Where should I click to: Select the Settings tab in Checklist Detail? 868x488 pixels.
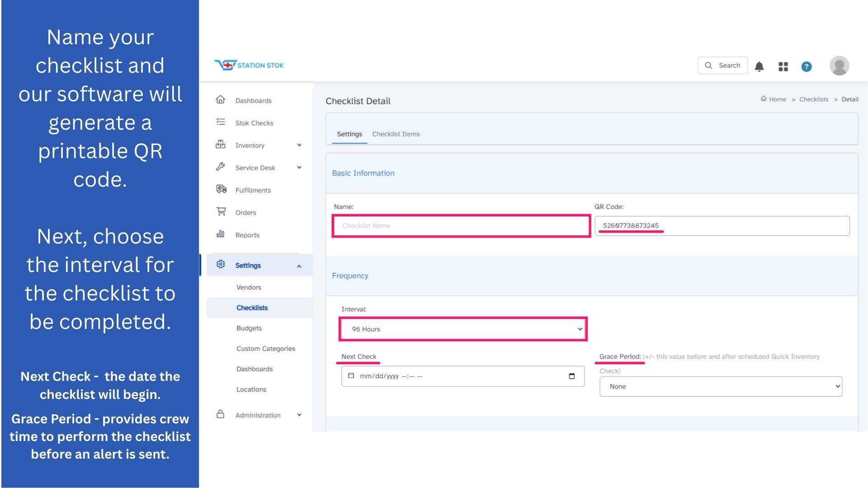pos(349,134)
